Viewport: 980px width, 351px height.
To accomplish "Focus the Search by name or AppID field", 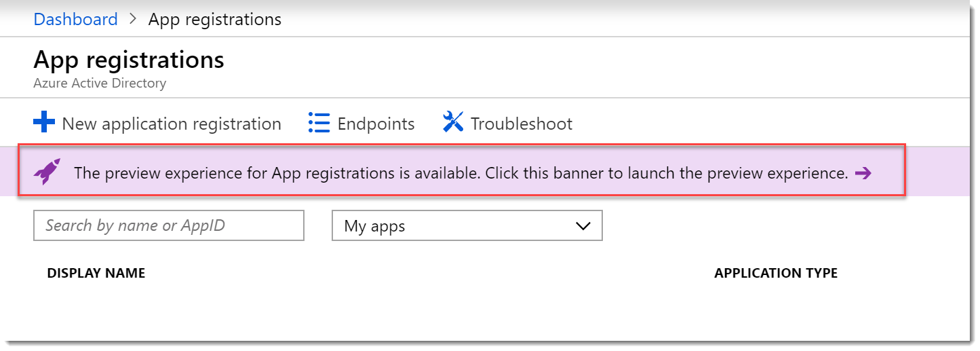I will [169, 225].
